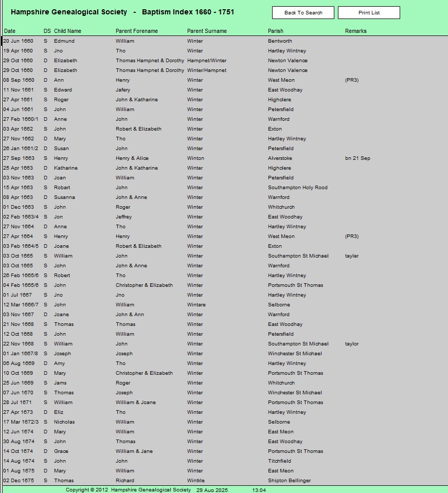Viewport: 448px width, 493px height.
Task: Click the child name Grace
Action: coord(61,451)
